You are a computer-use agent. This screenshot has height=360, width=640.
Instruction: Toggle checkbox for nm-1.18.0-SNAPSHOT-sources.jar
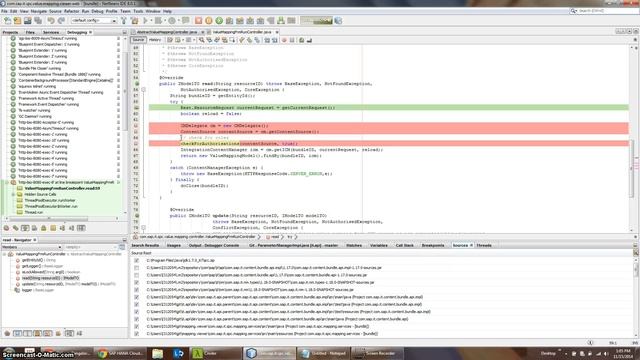point(137,290)
